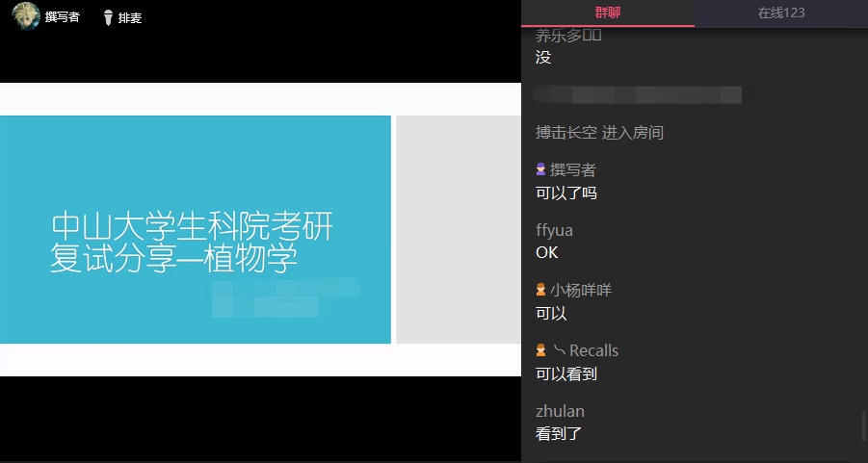Viewport: 868px width, 463px height.
Task: Click the gray panel right of the slide
Action: [x=458, y=229]
